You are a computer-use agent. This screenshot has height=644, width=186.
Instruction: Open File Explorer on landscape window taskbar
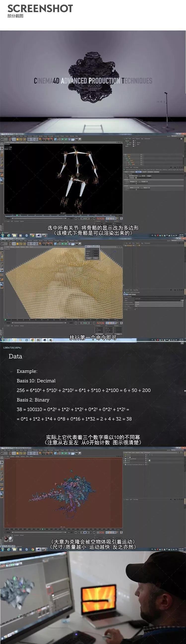point(14,340)
